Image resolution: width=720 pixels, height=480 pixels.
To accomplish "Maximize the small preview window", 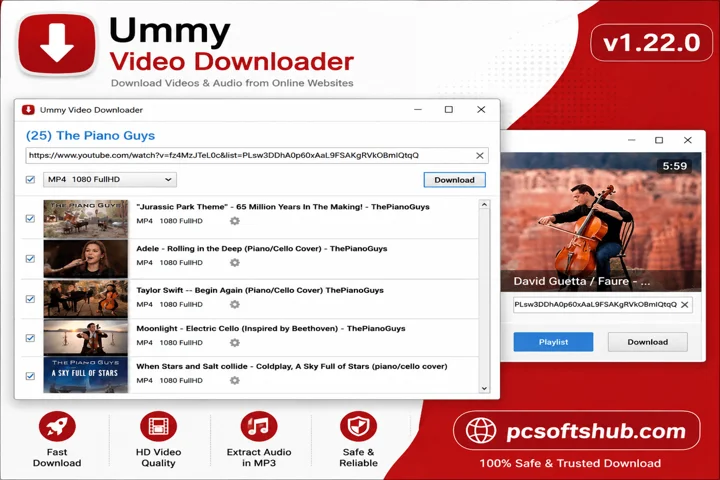I will (x=659, y=140).
